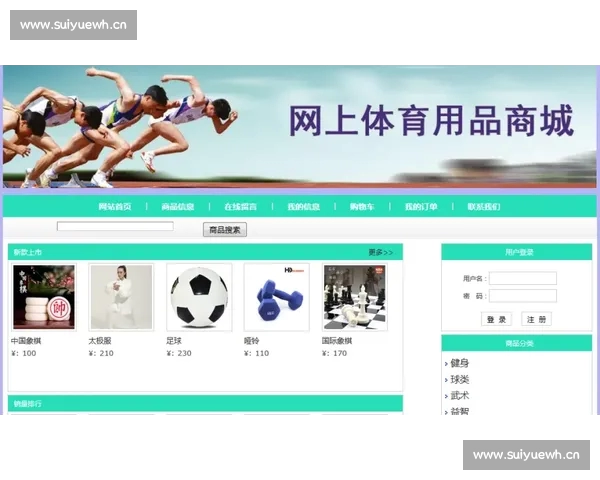
Task: Click the 销量排行 section header
Action: 205,403
